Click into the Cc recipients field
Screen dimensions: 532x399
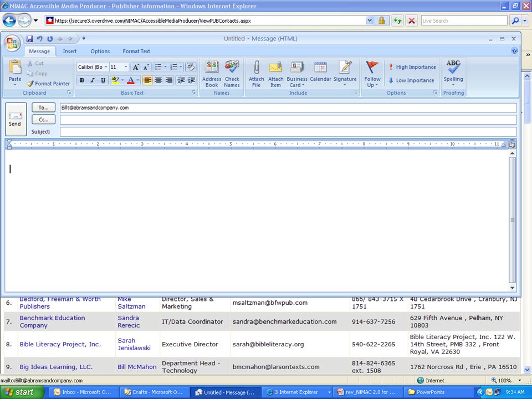288,120
